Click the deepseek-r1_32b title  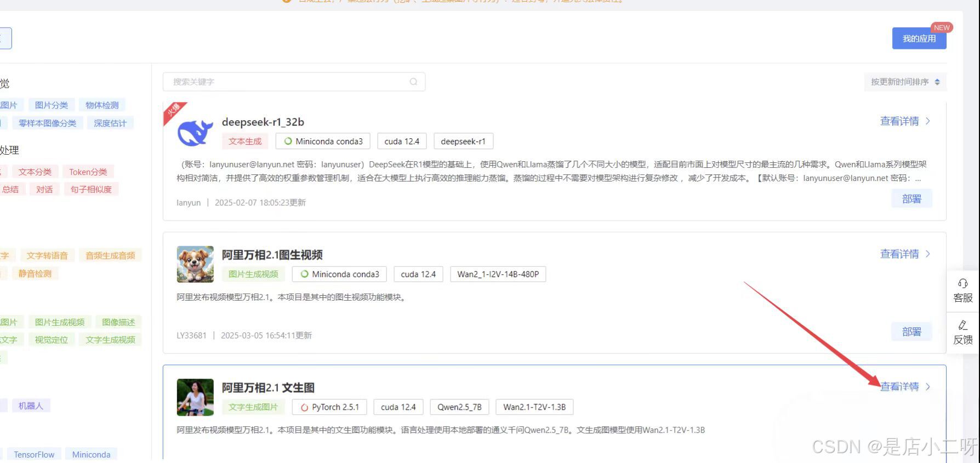pyautogui.click(x=263, y=122)
